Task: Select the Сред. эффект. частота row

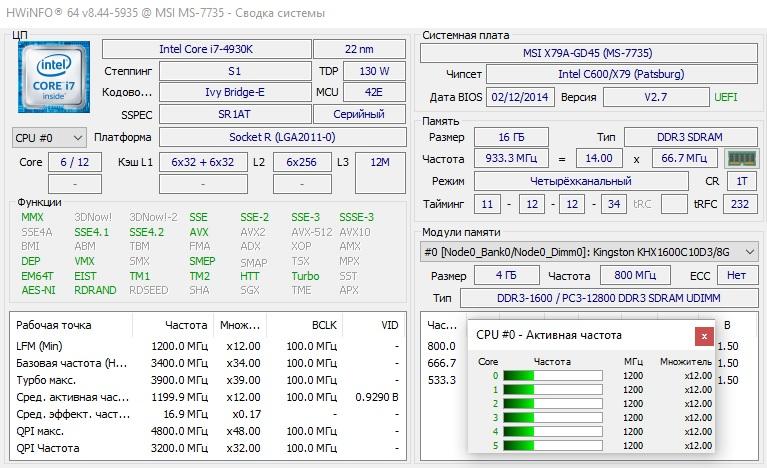Action: [208, 414]
